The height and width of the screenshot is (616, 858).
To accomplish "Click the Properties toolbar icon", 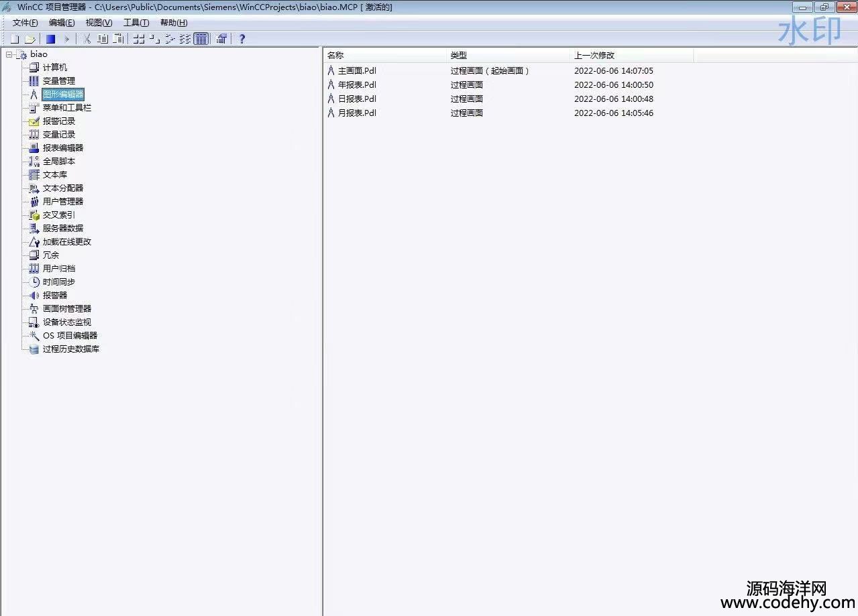I will click(x=221, y=39).
